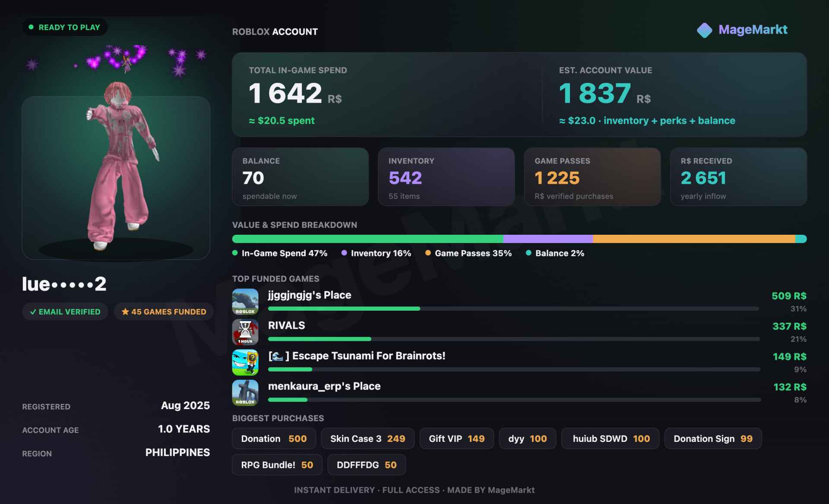This screenshot has width=829, height=504.
Task: Click the Aug 2025 registered date
Action: click(185, 406)
